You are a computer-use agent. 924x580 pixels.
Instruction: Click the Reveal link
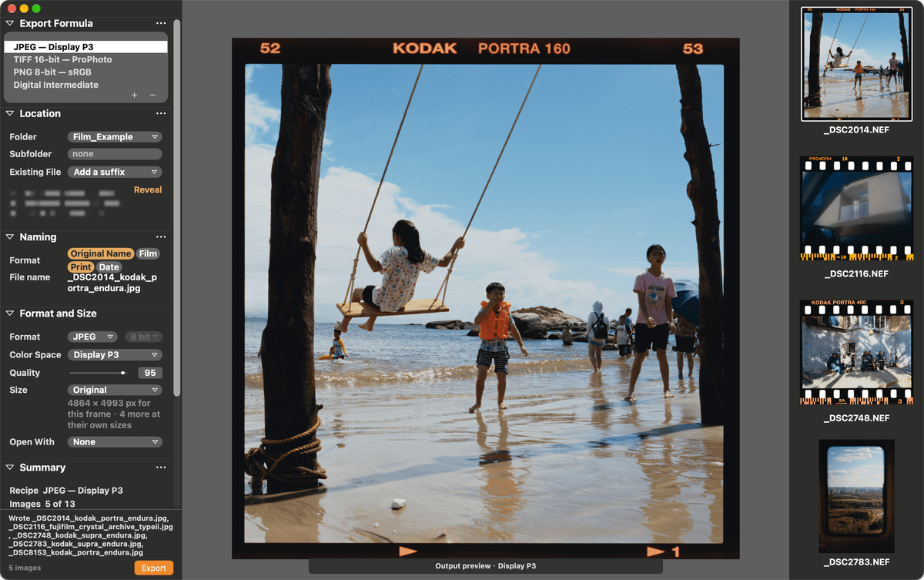click(x=148, y=189)
